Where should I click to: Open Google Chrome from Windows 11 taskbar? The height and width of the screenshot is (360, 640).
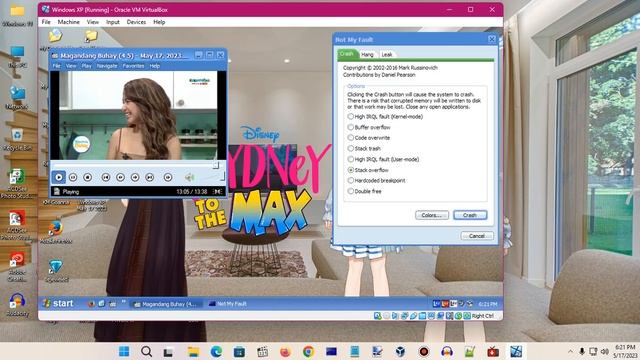point(309,351)
